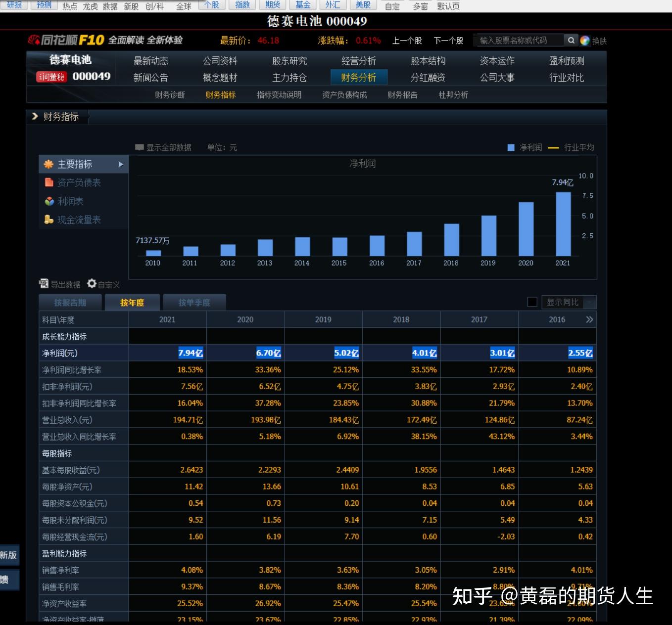Switch to 按报告期 tab
This screenshot has height=625, width=672.
[70, 302]
